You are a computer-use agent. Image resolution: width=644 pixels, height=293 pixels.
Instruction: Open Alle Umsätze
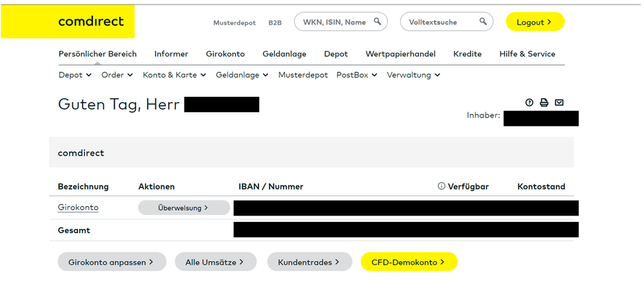click(x=215, y=262)
